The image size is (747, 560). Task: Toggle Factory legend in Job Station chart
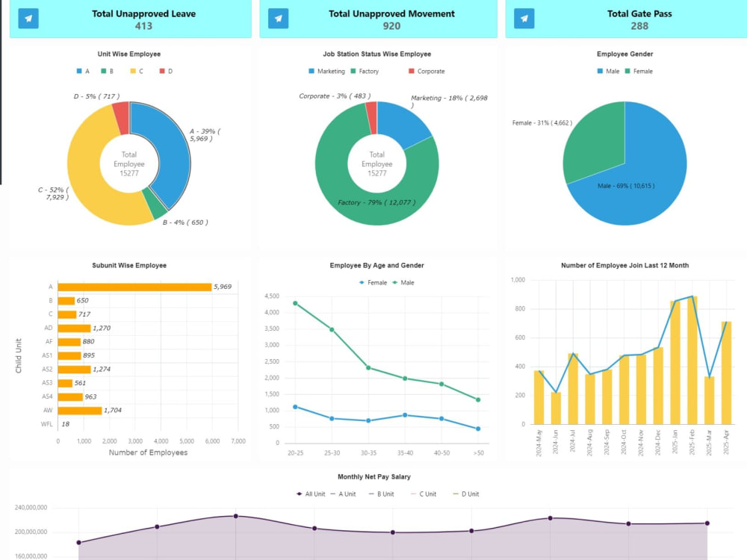(x=365, y=71)
